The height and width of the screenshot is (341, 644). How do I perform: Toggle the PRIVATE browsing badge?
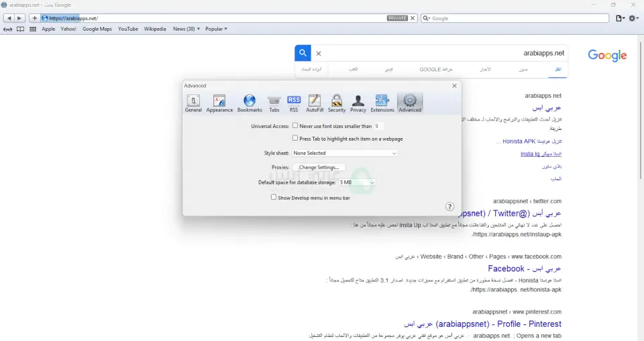tap(397, 18)
